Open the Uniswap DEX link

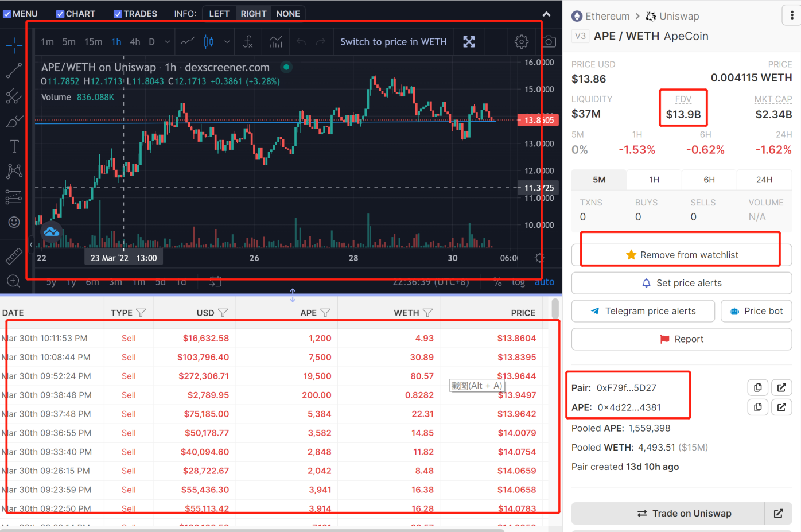672,16
